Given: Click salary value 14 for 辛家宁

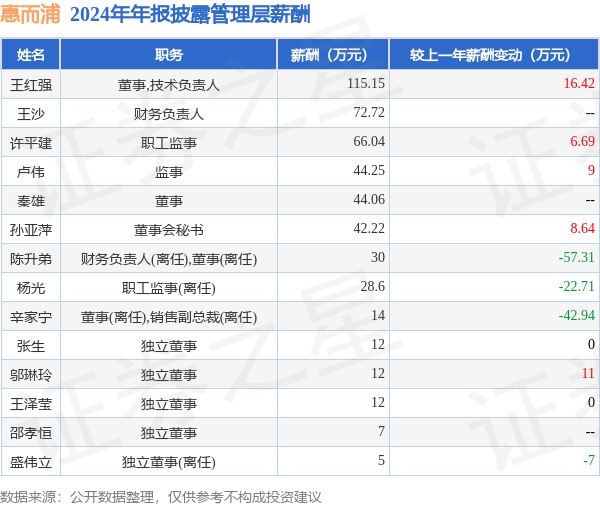Looking at the screenshot, I should click(378, 315).
